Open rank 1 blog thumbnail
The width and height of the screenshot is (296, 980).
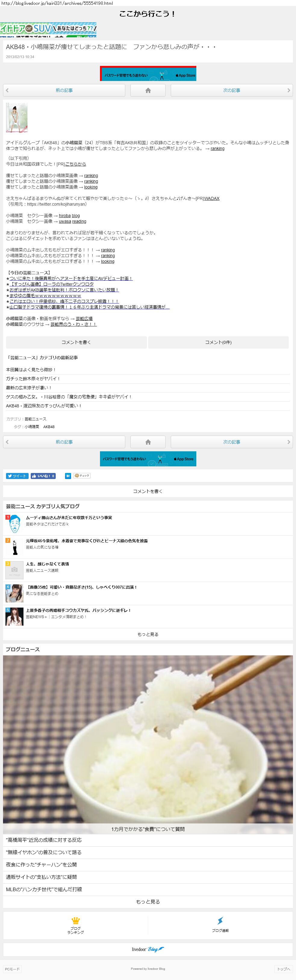pos(14,524)
